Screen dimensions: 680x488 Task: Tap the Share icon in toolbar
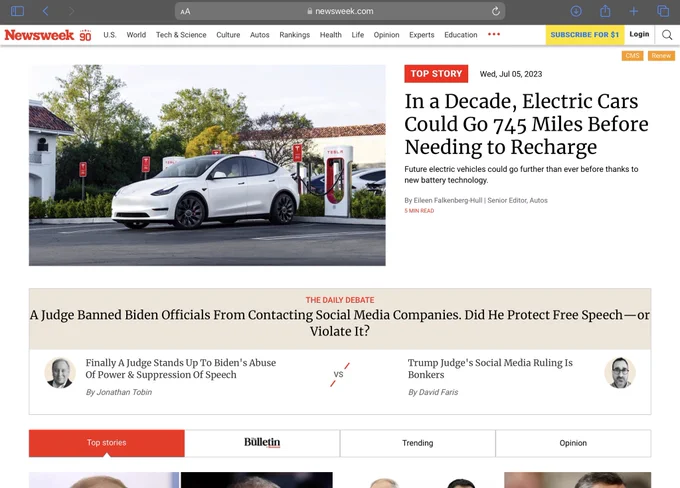pyautogui.click(x=605, y=11)
